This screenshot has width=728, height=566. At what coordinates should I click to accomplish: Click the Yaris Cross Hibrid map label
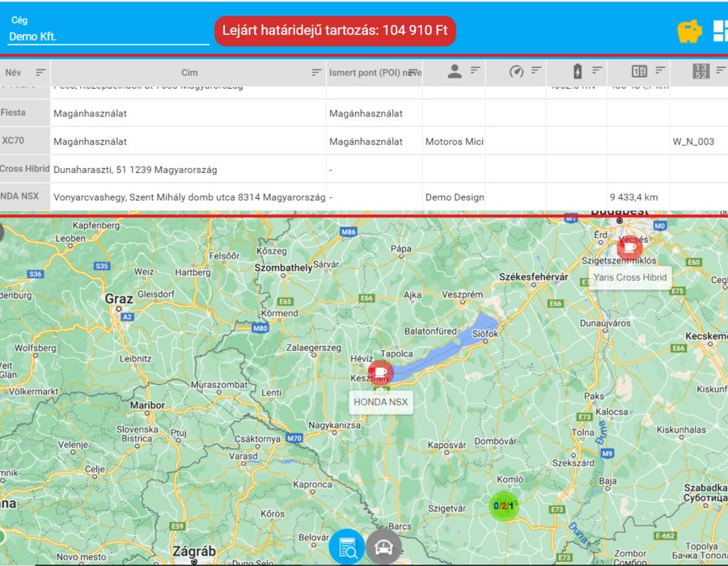(x=630, y=277)
